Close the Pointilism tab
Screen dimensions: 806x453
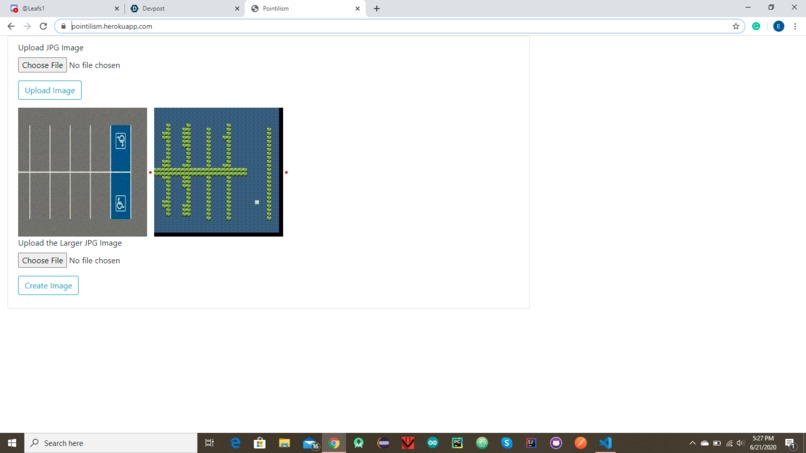tap(357, 9)
